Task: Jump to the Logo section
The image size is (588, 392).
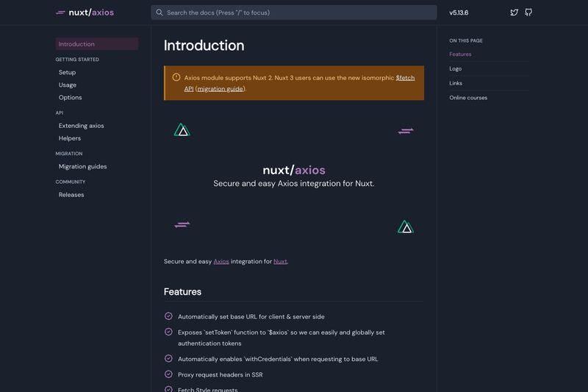Action: point(455,68)
